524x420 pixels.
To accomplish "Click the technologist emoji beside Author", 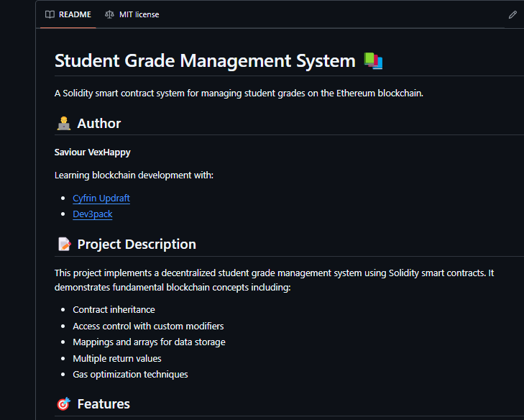I will point(63,124).
